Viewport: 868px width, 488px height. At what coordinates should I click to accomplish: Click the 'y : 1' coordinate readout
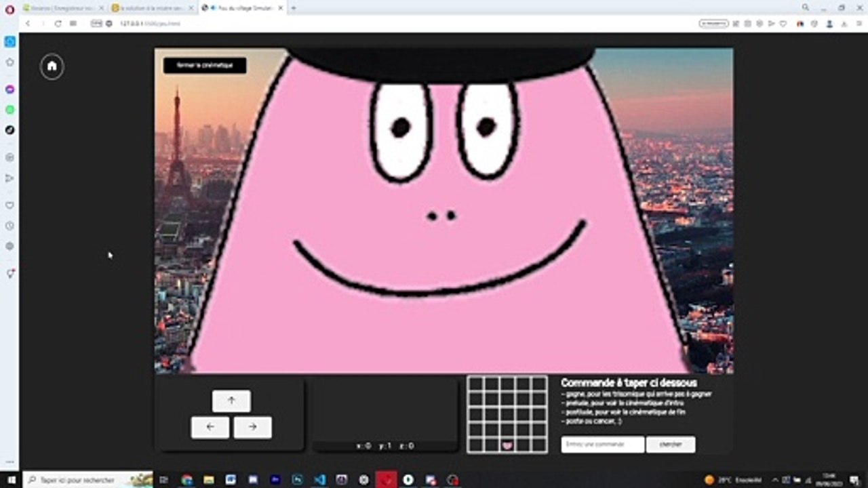coord(385,446)
